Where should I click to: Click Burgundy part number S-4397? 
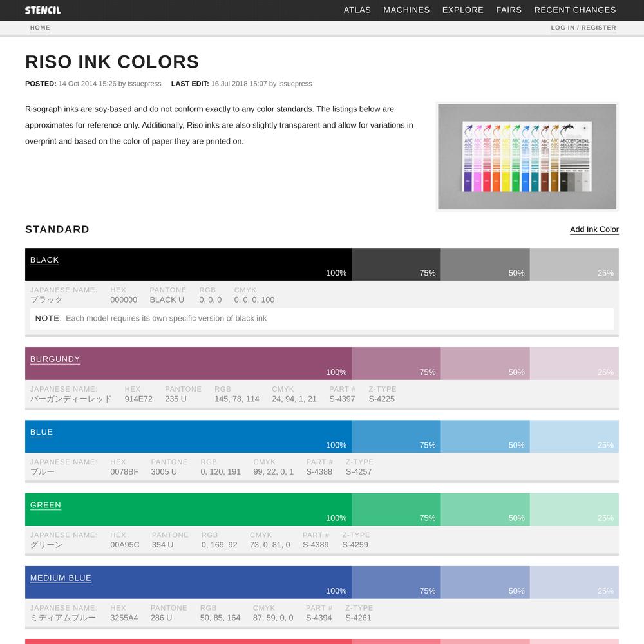342,399
